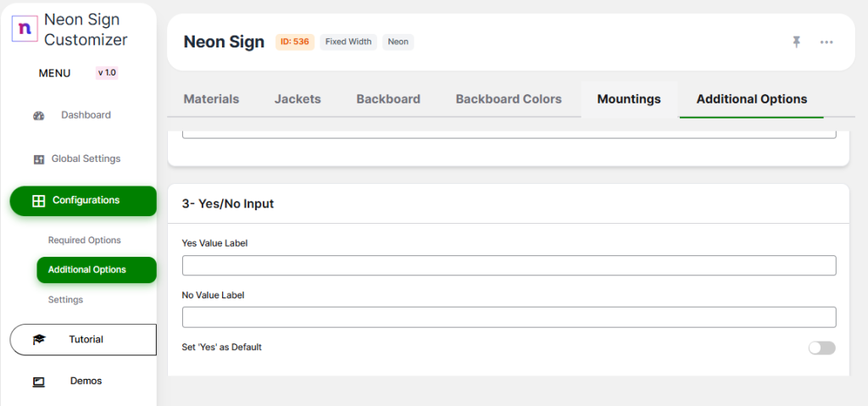Switch to the Mountings tab
Image resolution: width=868 pixels, height=406 pixels.
pos(629,99)
